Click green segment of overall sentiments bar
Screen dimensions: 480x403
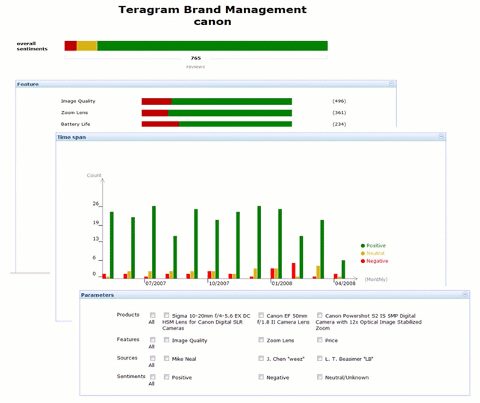pyautogui.click(x=212, y=46)
